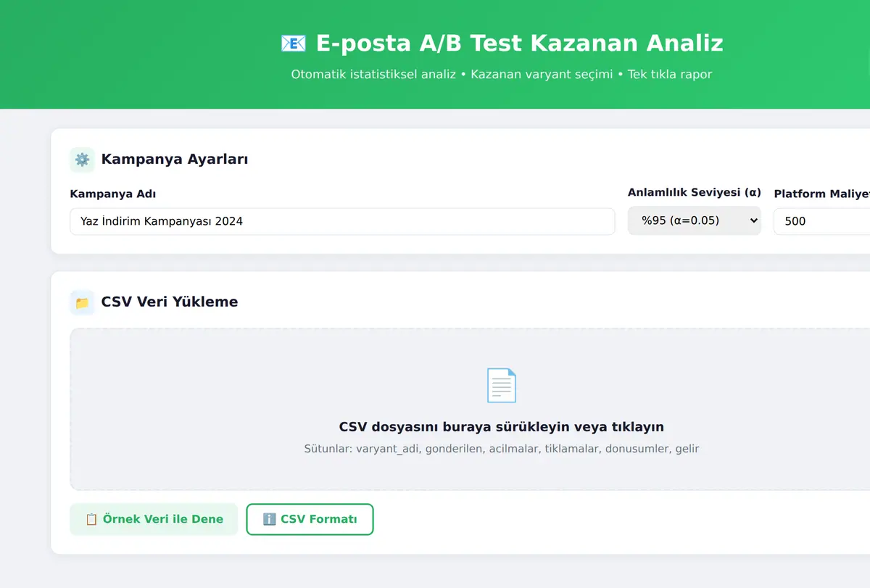This screenshot has height=588, width=870.
Task: Edit the Kampanya Adı input field
Action: [x=342, y=221]
